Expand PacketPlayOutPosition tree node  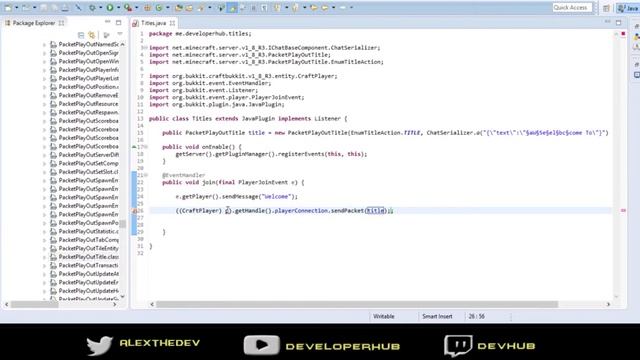(44, 87)
